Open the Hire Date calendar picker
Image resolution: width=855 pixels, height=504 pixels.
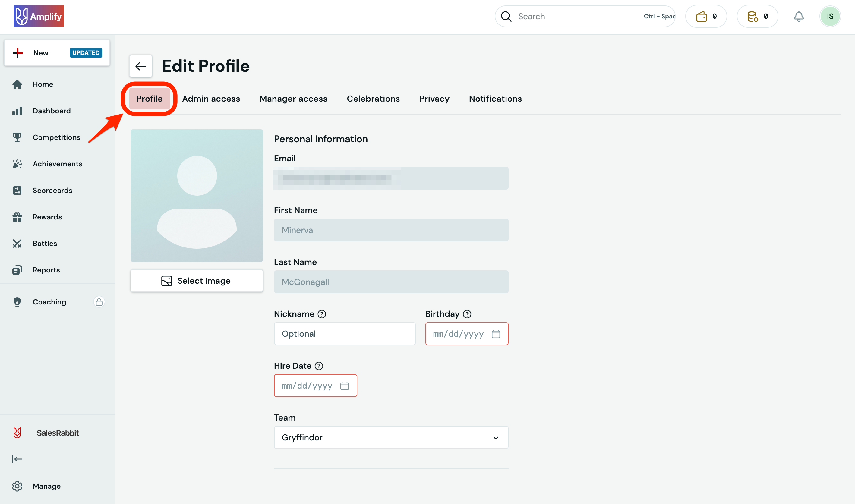[344, 386]
